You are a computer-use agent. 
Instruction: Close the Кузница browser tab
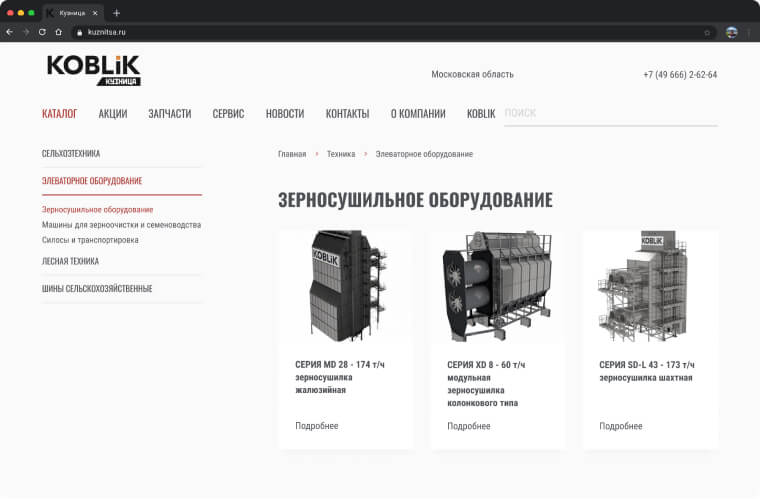pyautogui.click(x=95, y=13)
